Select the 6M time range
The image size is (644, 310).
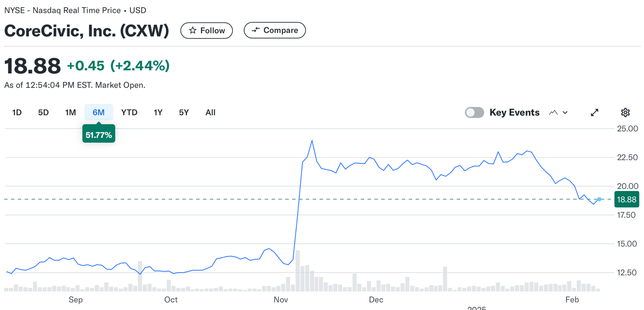click(99, 113)
